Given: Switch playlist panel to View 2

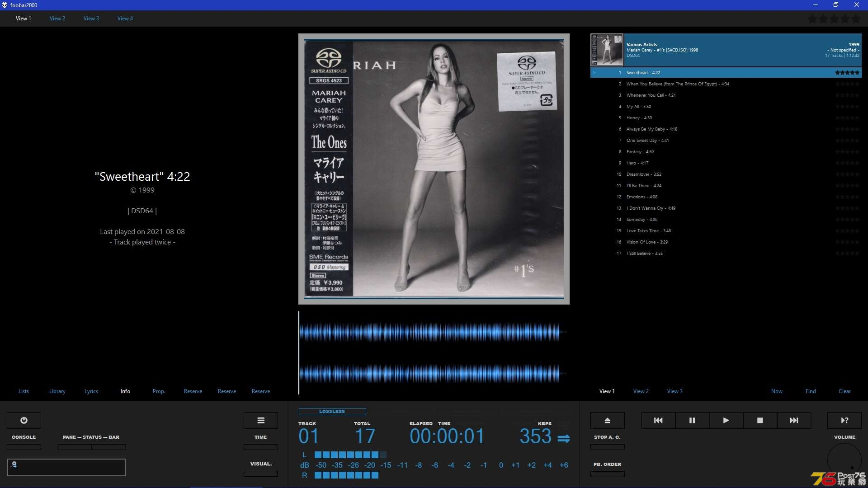Looking at the screenshot, I should tap(641, 391).
